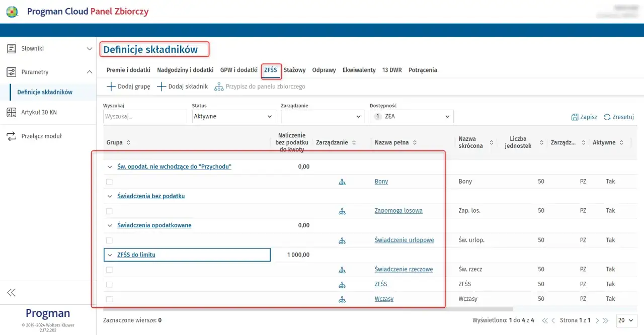Open the Potrącenia tab
Viewport: 644px width, 335px height.
(x=423, y=70)
